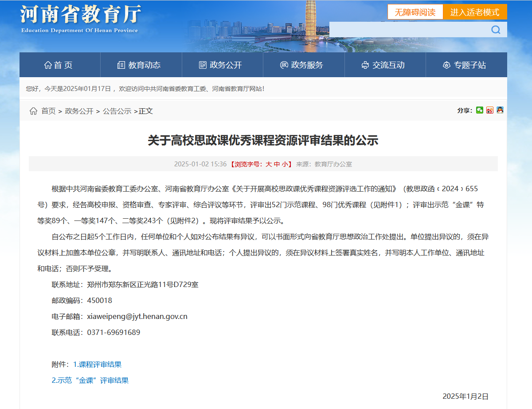This screenshot has height=409, width=532.
Task: Share article via QQ penguin icon
Action: tap(500, 110)
